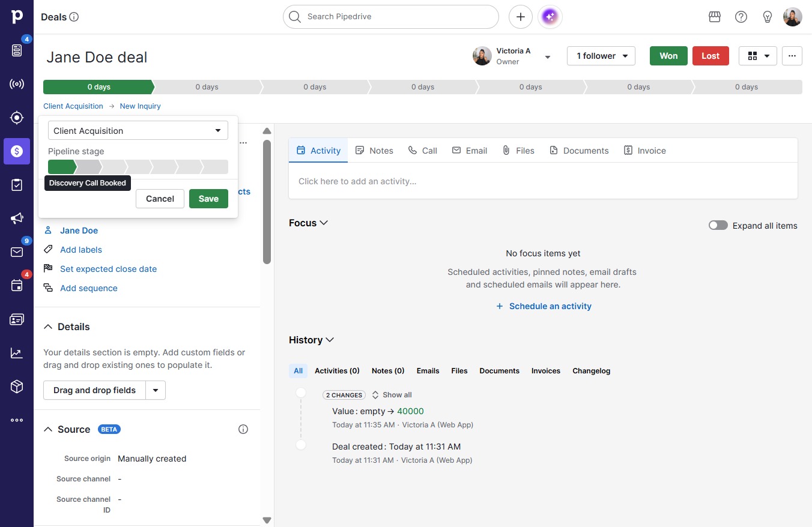
Task: Open the Campaigns megaphone sidebar icon
Action: (17, 218)
